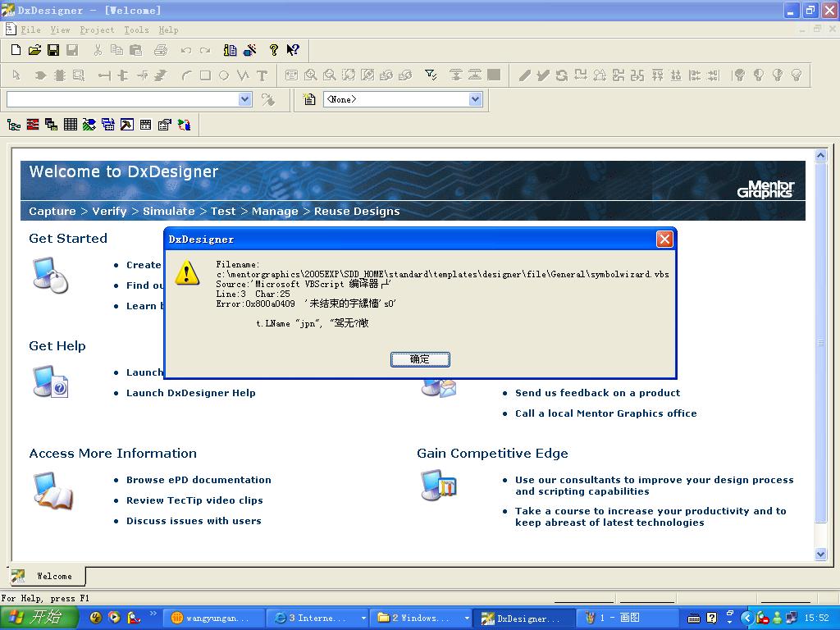Click the 开始 Start button
Screen dimensions: 840x630
click(x=39, y=618)
